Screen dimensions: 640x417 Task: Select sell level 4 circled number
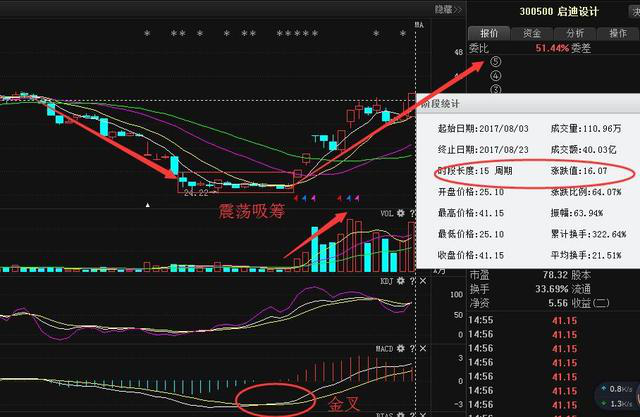tap(496, 73)
